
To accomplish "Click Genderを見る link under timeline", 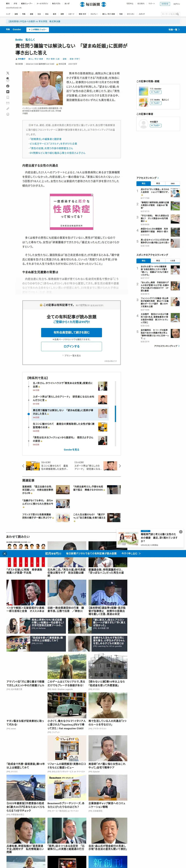I will click(72, 449).
